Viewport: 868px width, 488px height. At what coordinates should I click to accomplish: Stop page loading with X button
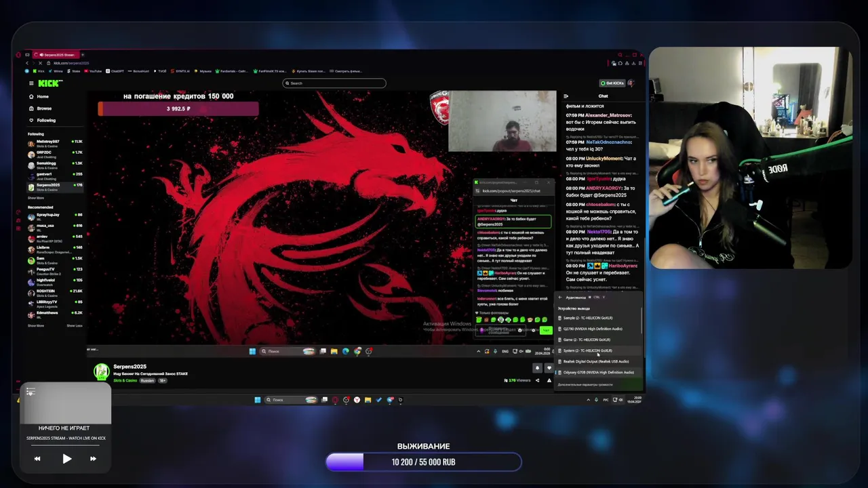tap(40, 63)
